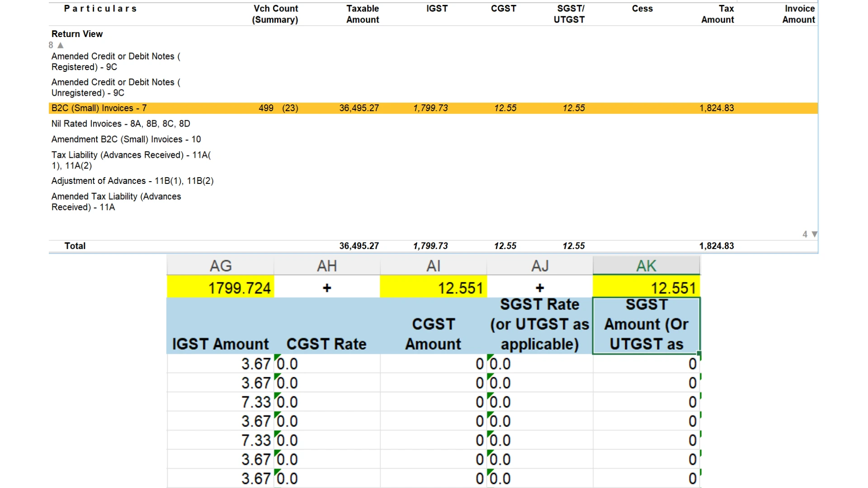Open Amended Credit or Debit Notes (Unregistered) - 9C
This screenshot has height=488, width=868.
pos(116,87)
